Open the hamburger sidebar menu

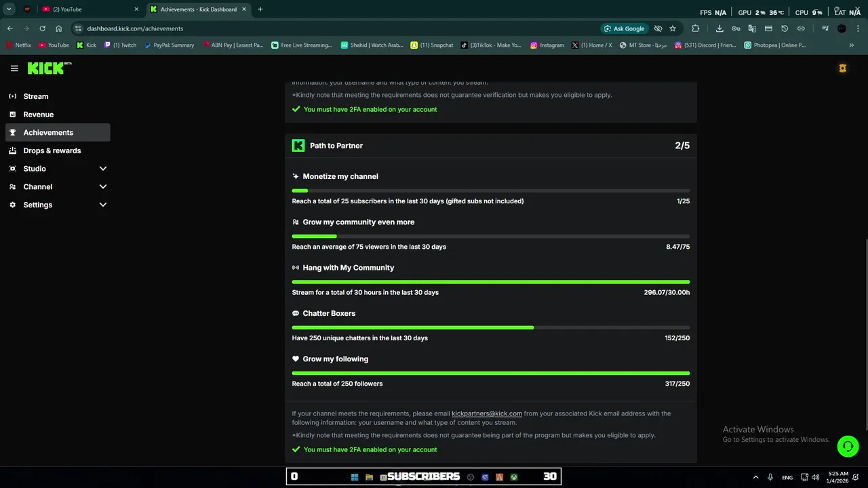click(x=14, y=68)
